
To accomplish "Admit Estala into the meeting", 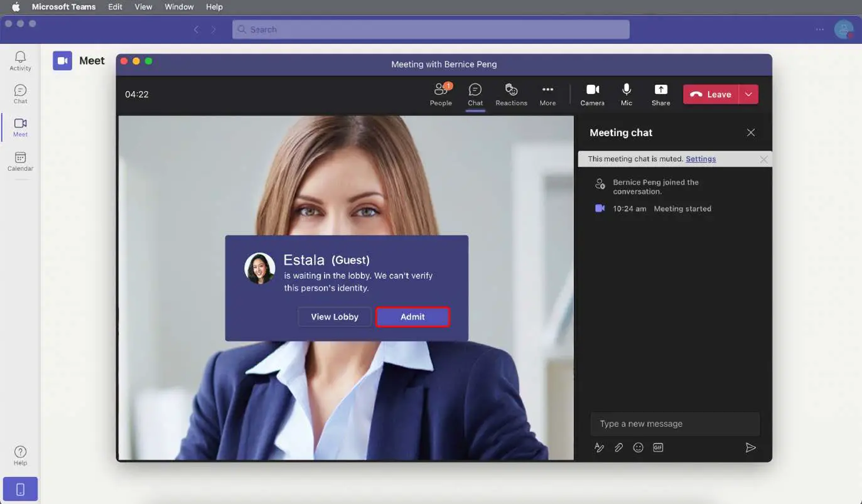I will [412, 317].
